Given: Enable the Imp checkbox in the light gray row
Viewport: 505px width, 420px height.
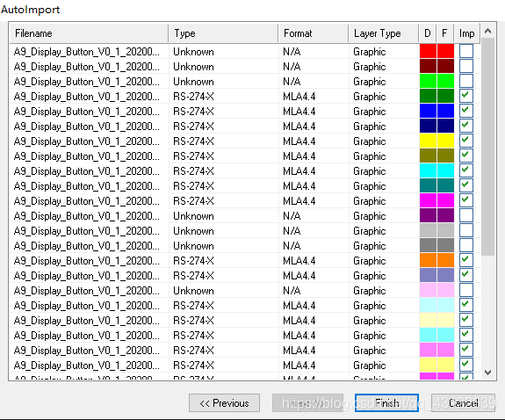Looking at the screenshot, I should (466, 230).
